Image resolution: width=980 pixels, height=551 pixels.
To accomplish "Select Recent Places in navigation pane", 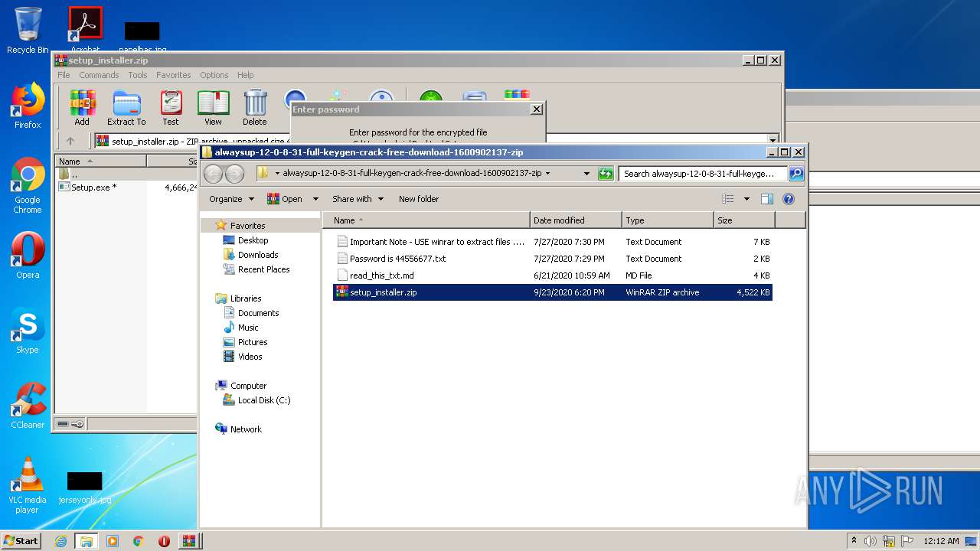I will 263,269.
